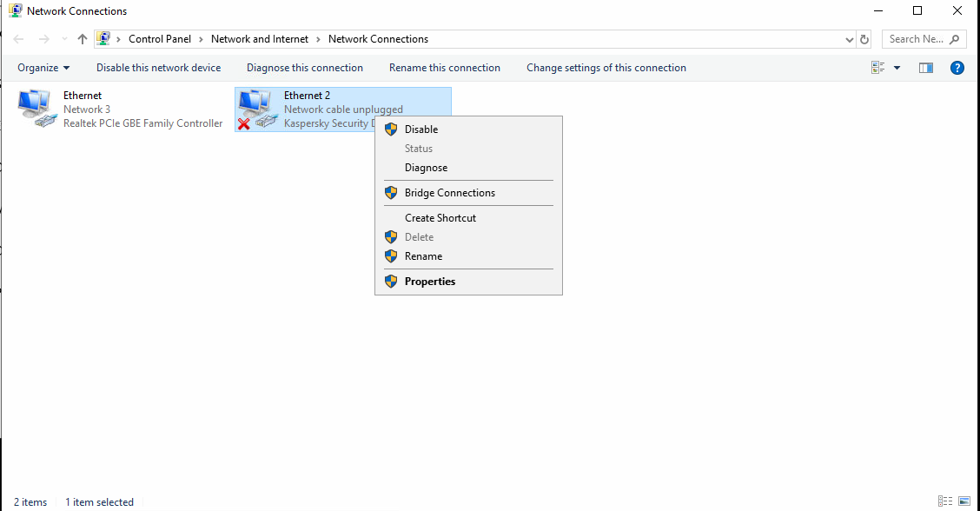
Task: Click Control Panel in the breadcrumb path
Action: (x=160, y=39)
